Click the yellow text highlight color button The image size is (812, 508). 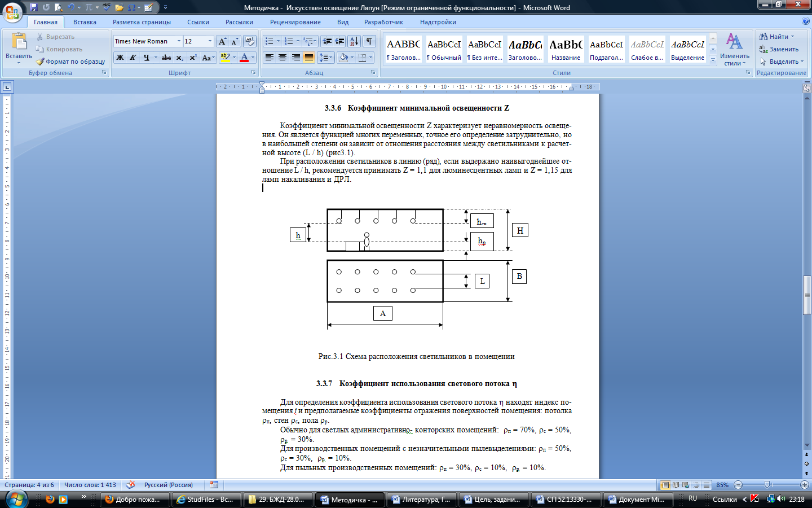coord(225,58)
